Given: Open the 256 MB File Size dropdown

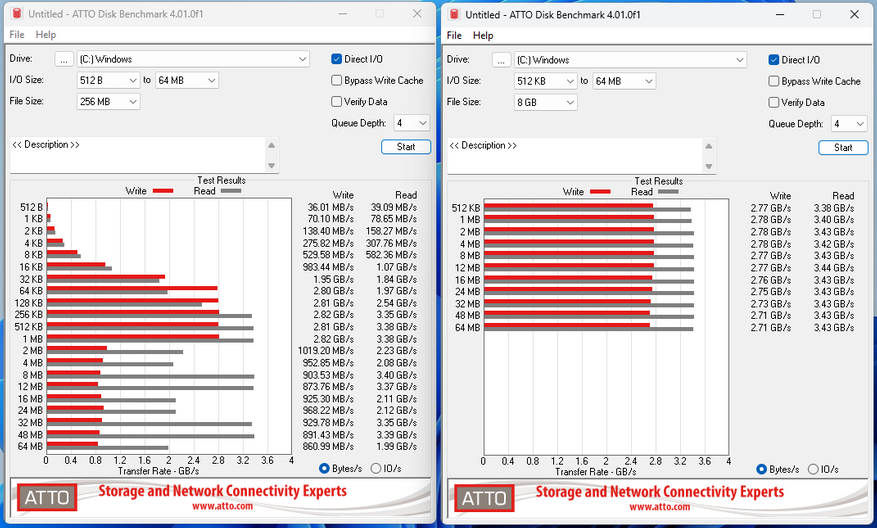Looking at the screenshot, I should (108, 102).
